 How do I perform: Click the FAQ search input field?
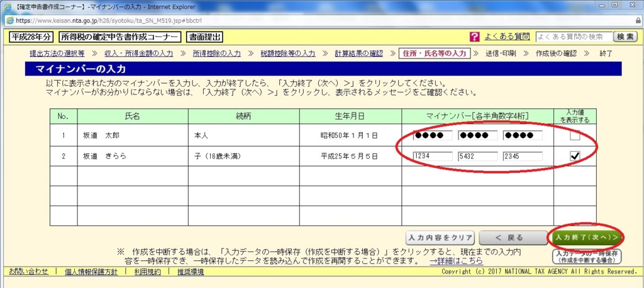pos(574,37)
